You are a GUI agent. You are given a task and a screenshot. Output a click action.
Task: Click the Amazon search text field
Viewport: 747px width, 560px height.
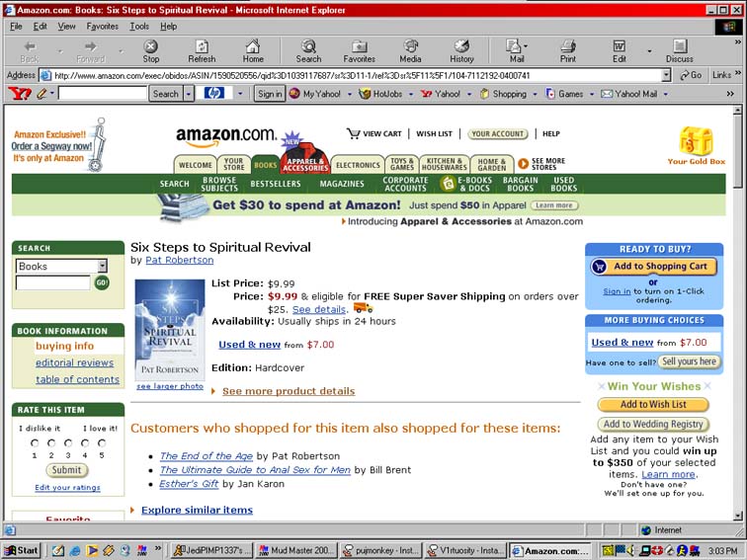click(x=52, y=282)
